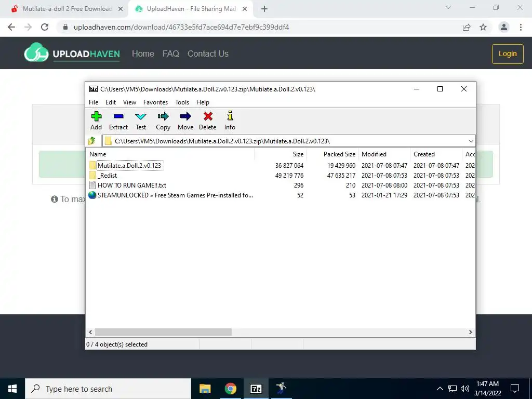Open the game app icon in the taskbar

click(x=281, y=389)
